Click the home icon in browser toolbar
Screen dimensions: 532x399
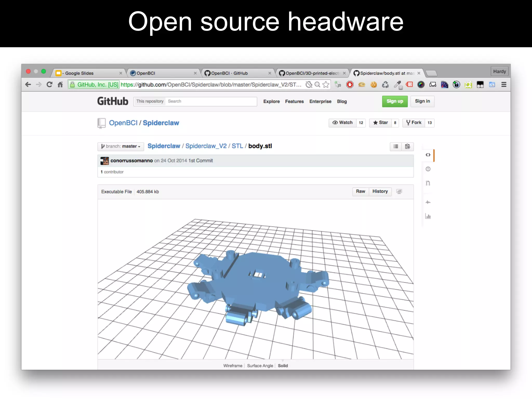(60, 84)
